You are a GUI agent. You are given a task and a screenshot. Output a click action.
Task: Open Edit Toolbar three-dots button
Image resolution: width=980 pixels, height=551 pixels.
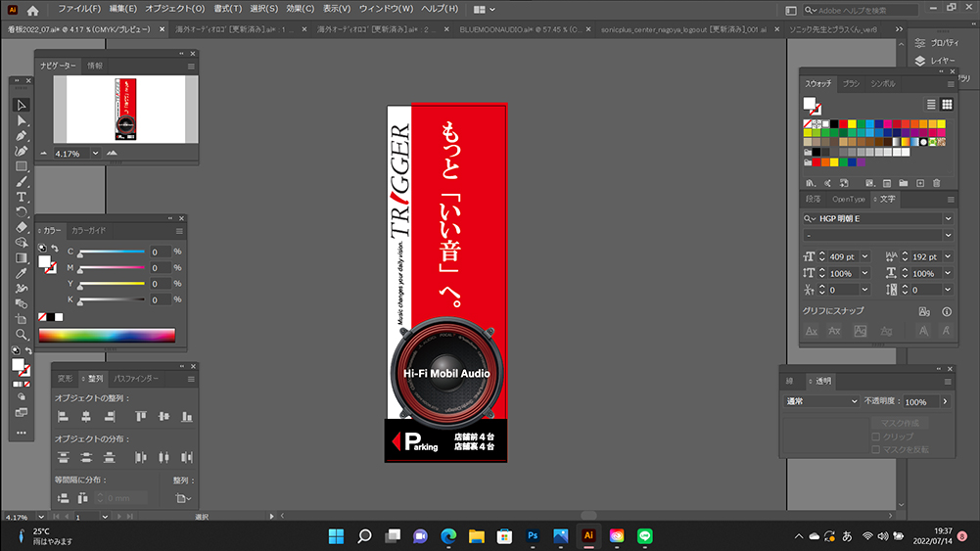point(22,433)
